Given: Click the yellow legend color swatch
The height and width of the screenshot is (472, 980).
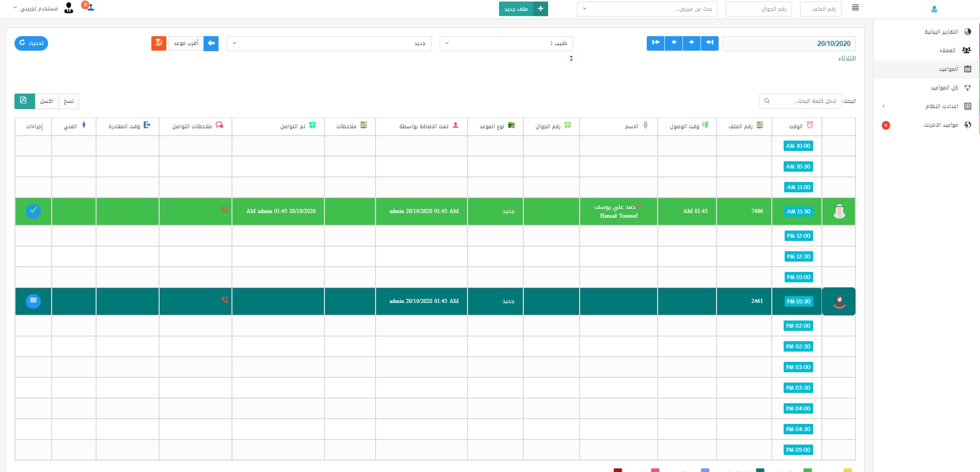Looking at the screenshot, I should (x=847, y=469).
